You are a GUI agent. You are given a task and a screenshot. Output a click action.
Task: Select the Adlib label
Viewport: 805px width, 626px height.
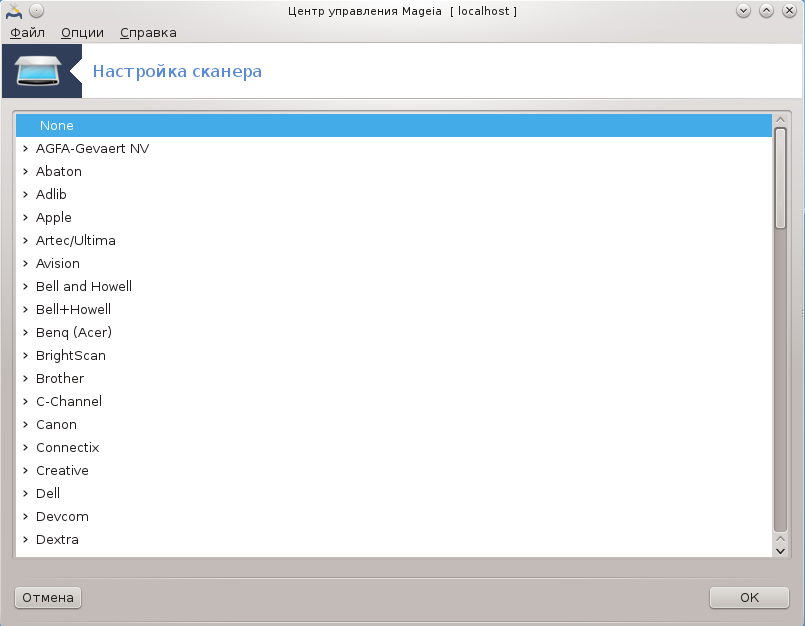[51, 195]
